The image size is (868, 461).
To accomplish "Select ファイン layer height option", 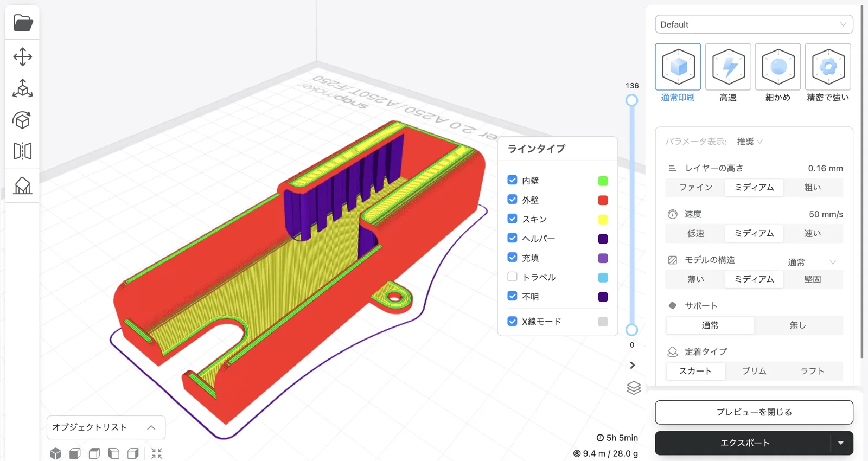I will [695, 187].
